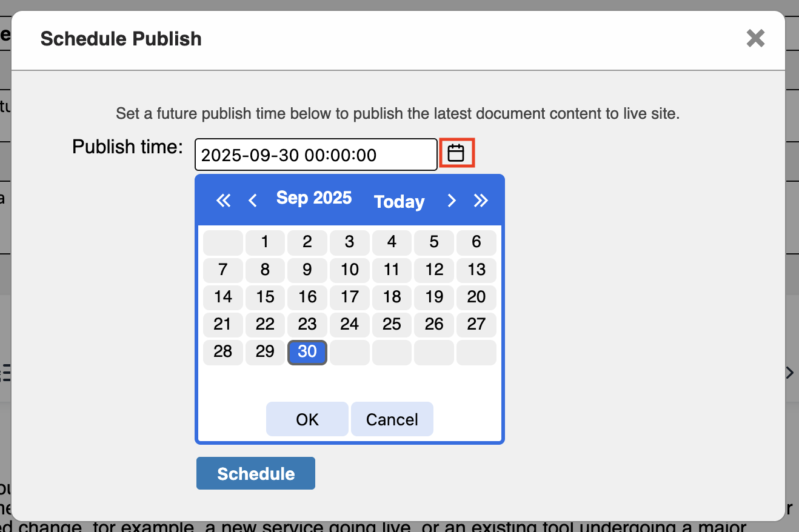This screenshot has height=532, width=799.
Task: Open the calendar picker icon
Action: (456, 153)
